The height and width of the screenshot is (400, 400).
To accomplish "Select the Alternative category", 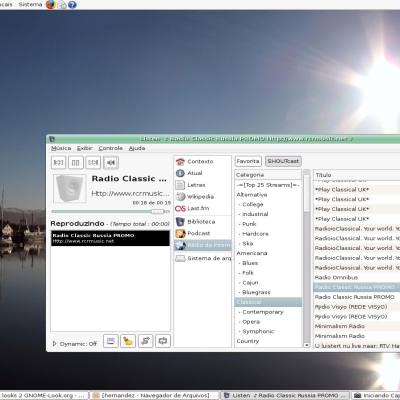I will 268,195.
